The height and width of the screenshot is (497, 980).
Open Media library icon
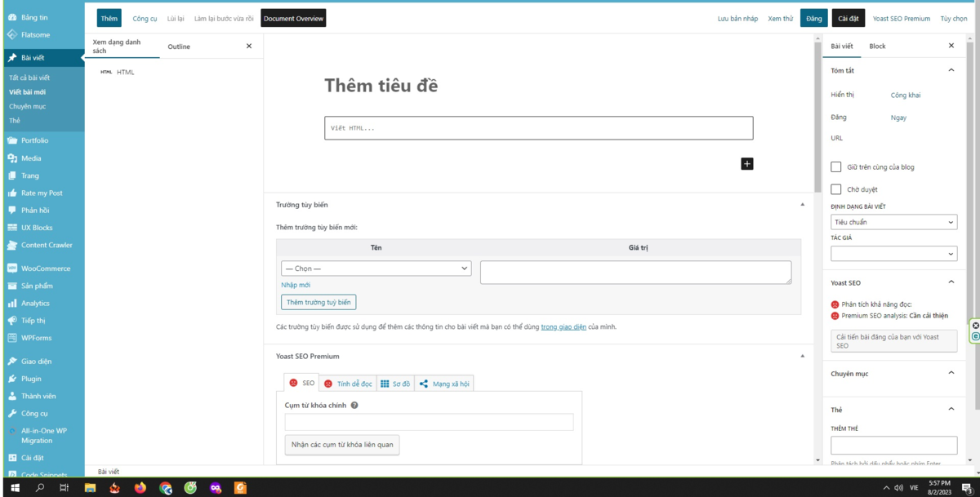pyautogui.click(x=12, y=158)
